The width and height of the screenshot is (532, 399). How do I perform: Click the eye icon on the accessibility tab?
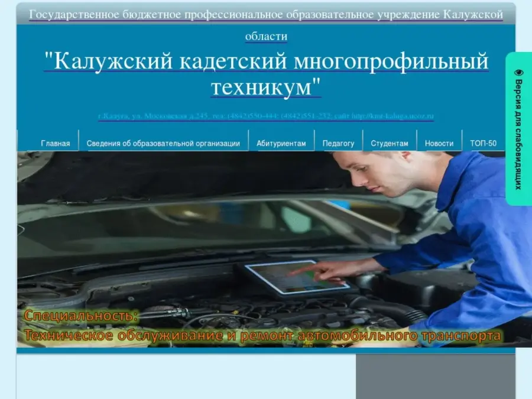tap(518, 72)
